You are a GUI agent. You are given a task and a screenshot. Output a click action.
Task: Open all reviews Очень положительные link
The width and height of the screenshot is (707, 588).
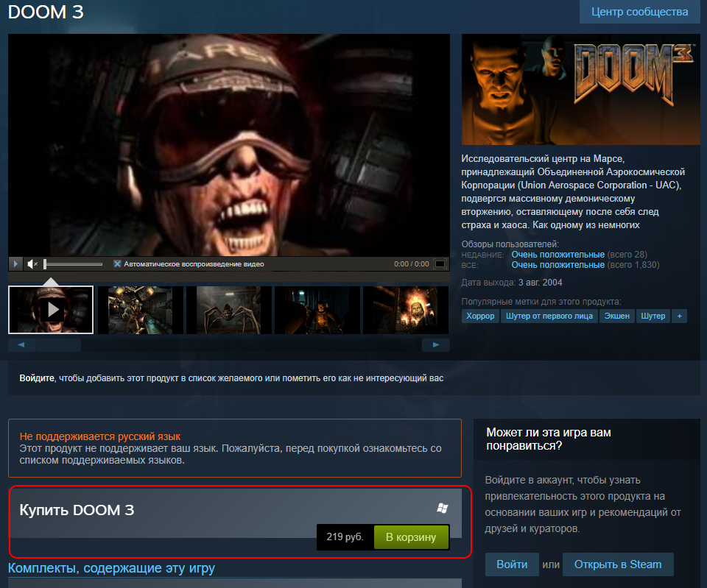point(557,265)
